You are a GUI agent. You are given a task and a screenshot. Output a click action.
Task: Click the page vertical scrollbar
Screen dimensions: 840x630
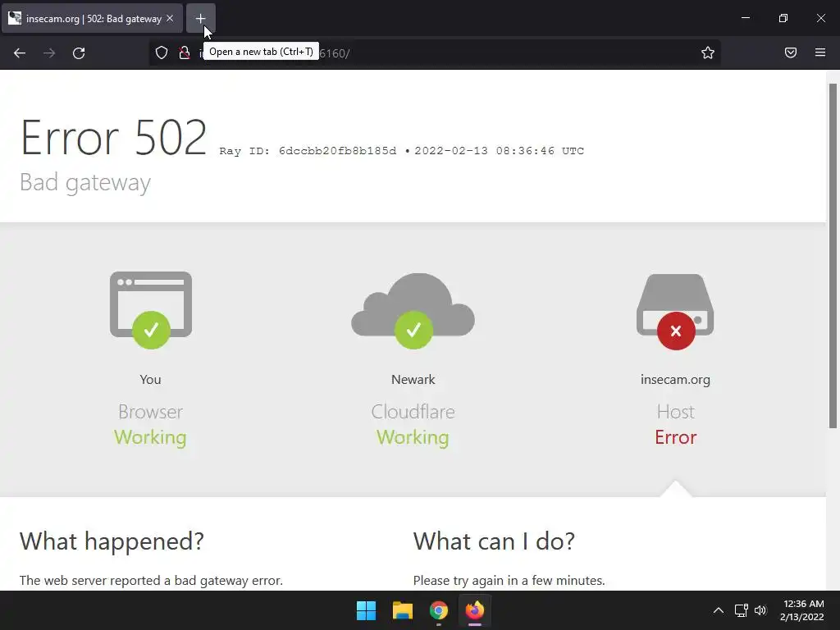[833, 256]
